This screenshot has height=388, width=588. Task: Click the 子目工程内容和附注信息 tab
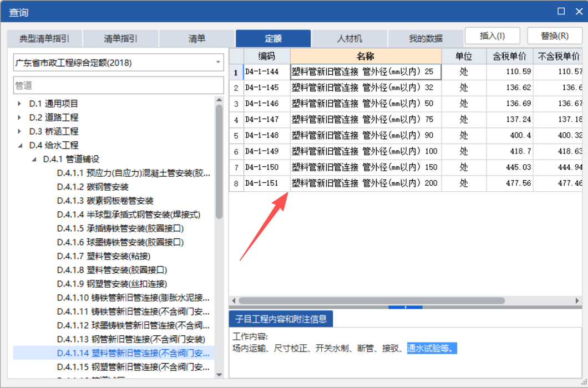(281, 319)
